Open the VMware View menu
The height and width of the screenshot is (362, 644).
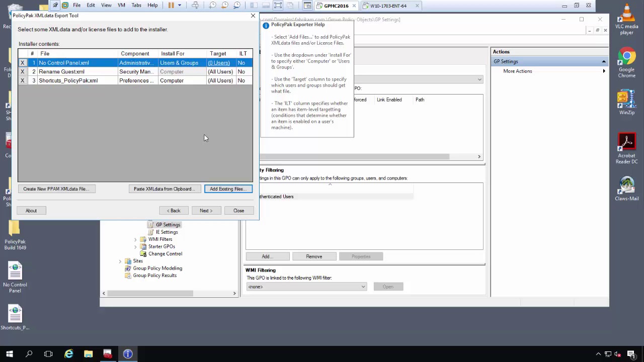tap(106, 6)
